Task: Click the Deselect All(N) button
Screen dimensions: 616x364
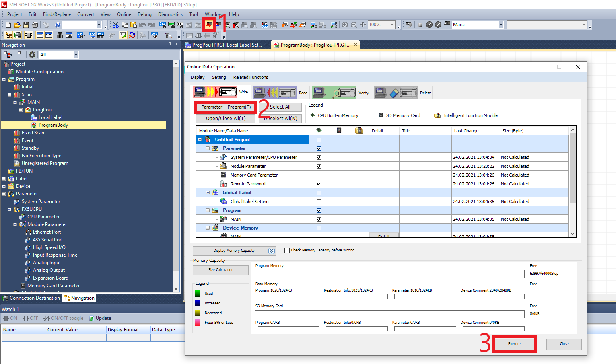Action: [280, 119]
